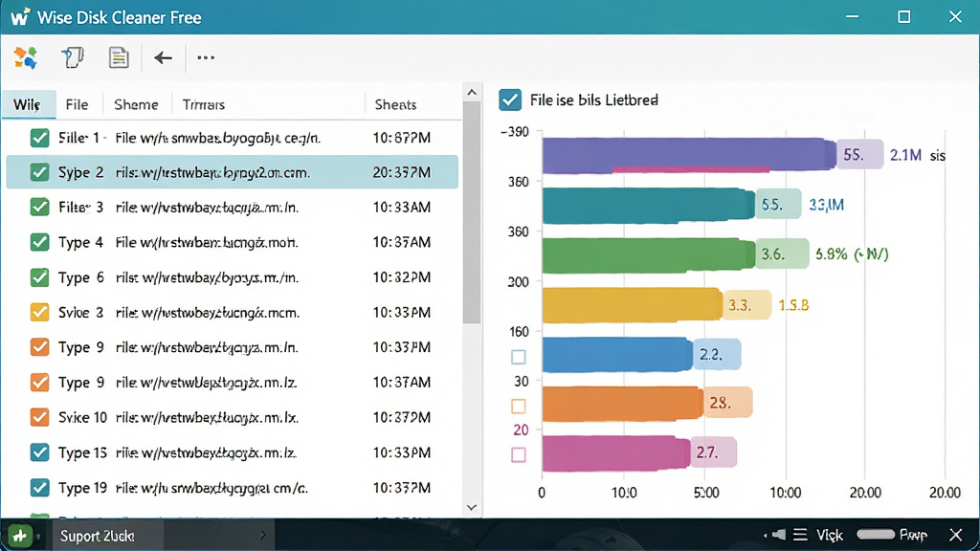The height and width of the screenshot is (551, 980).
Task: Click the purple bar in the chart
Action: pyautogui.click(x=689, y=155)
